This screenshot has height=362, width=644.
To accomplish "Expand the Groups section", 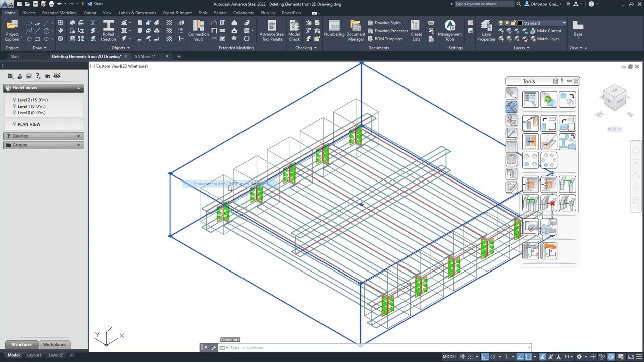I will pos(44,145).
